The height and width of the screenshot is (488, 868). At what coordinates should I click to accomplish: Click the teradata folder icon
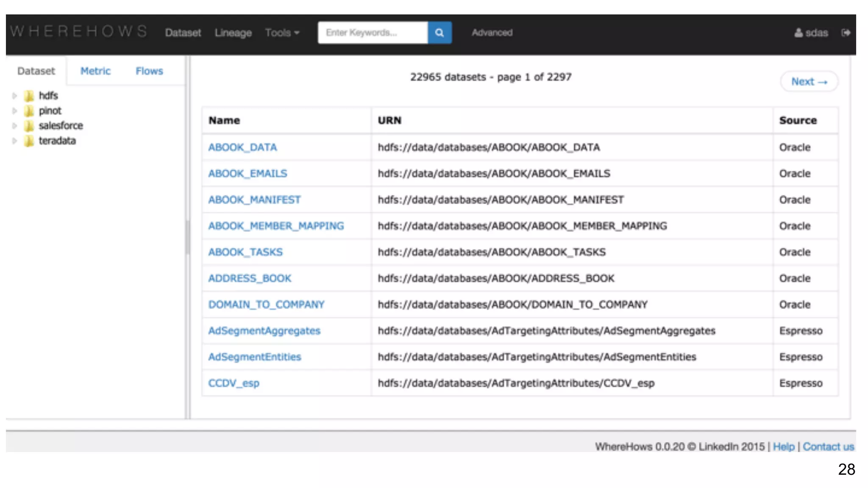pos(29,141)
